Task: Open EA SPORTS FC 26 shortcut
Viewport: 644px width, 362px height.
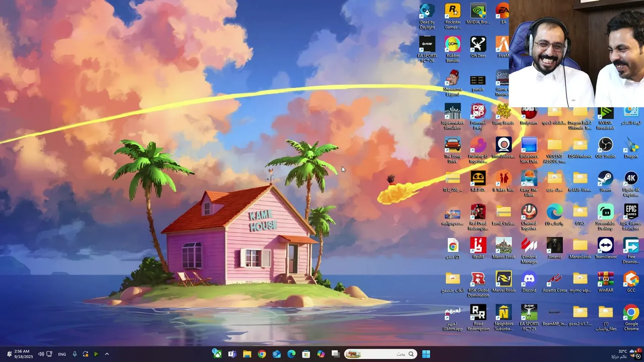Action: tap(427, 50)
